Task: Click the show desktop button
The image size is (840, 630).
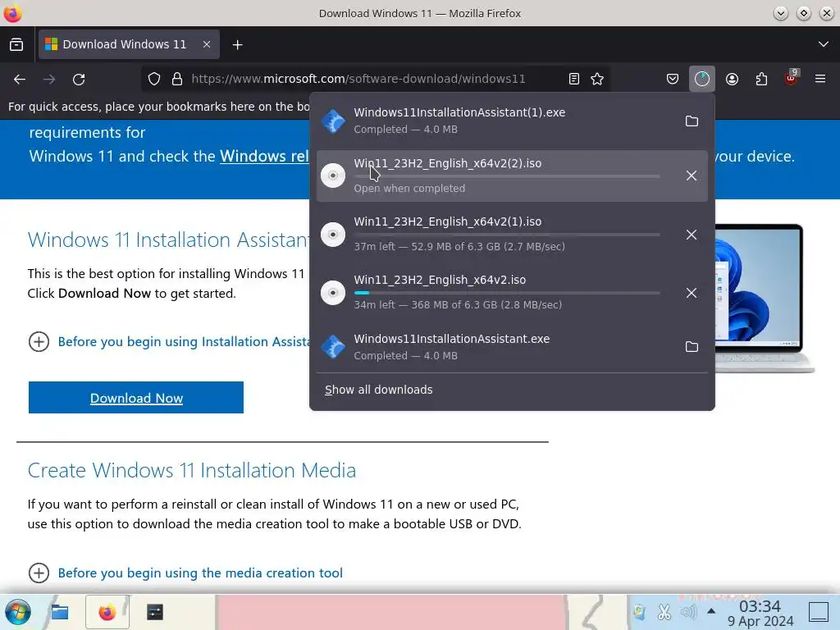Action: coord(819,612)
